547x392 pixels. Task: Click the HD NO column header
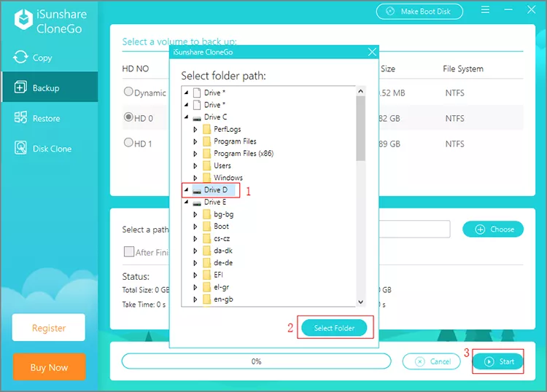tap(136, 68)
